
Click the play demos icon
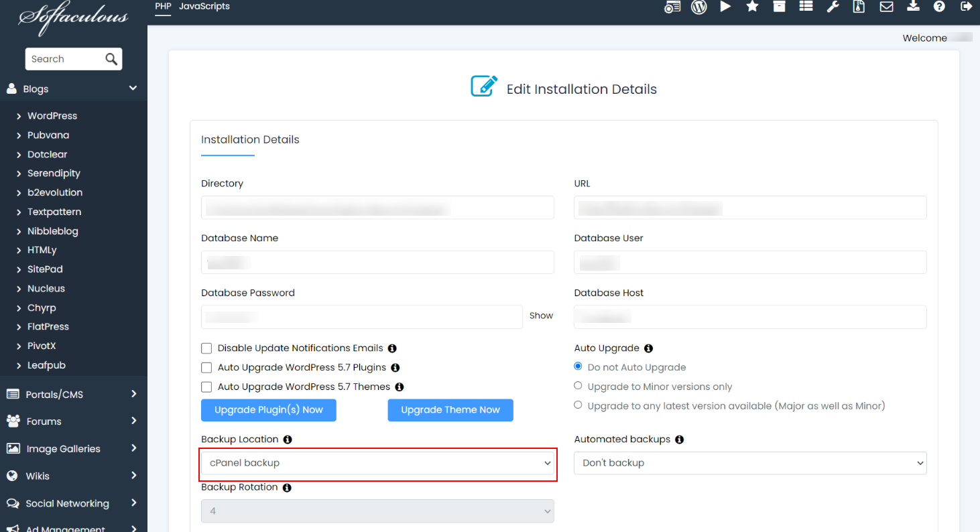(x=725, y=7)
